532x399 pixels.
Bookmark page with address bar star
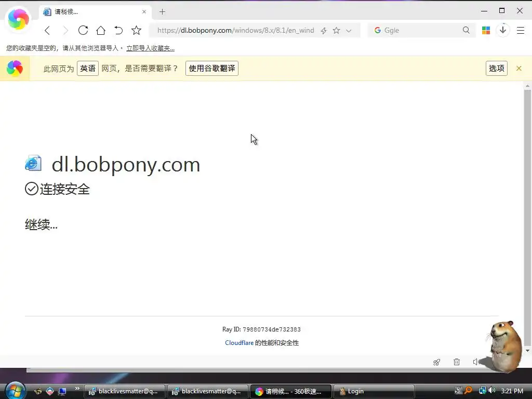tap(336, 31)
